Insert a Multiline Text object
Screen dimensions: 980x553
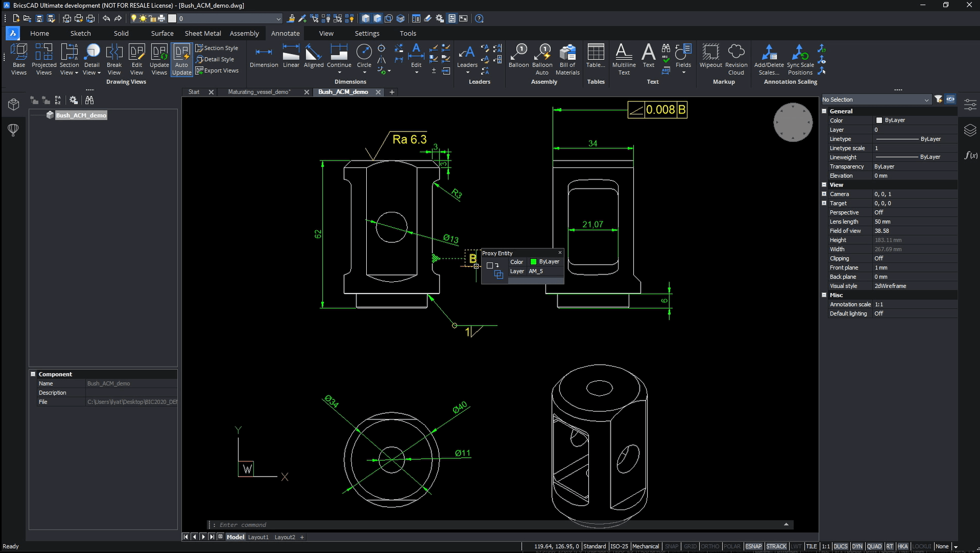click(x=623, y=58)
